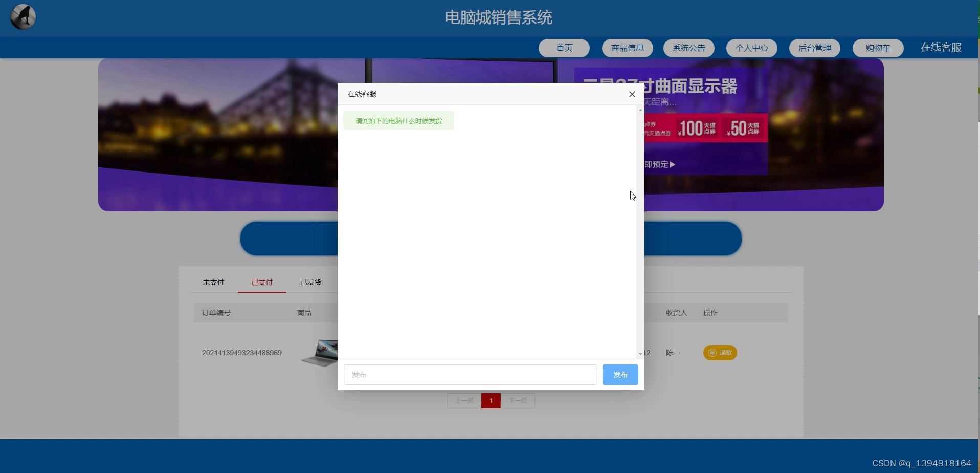980x473 pixels.
Task: Click the 操作 column header
Action: pos(710,313)
